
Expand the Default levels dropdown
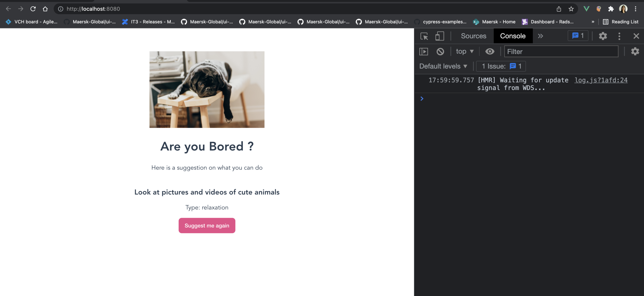coord(443,66)
